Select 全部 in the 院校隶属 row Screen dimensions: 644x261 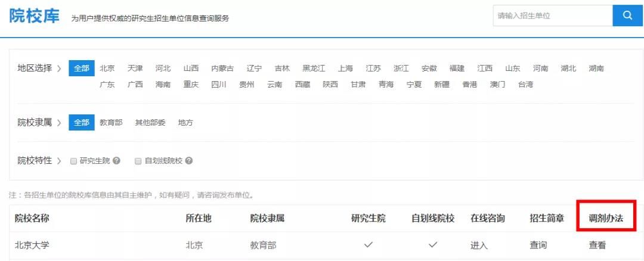[x=81, y=123]
